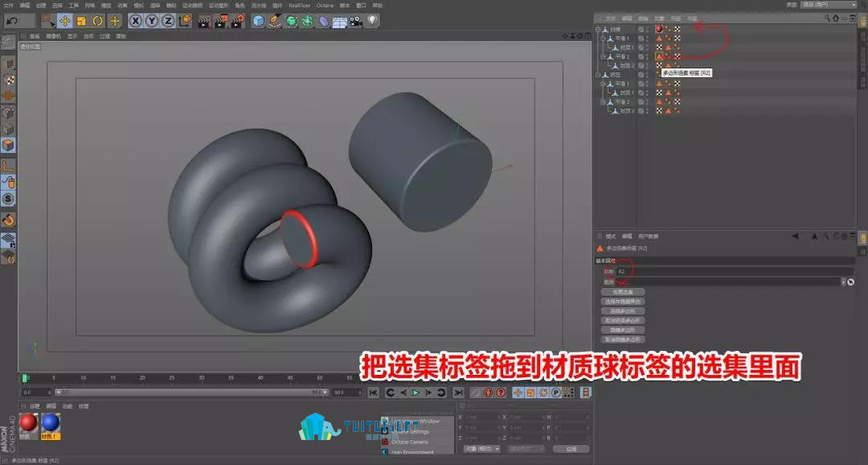Toggle layer checkbox of first '平滑 1' row
868x465 pixels.
(641, 39)
